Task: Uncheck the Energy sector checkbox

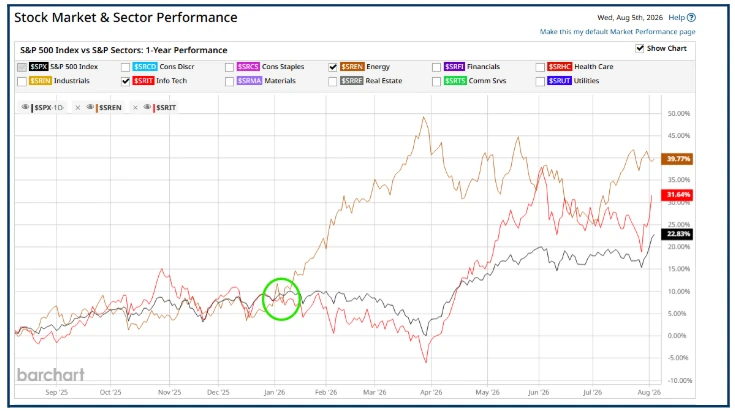Action: point(333,67)
